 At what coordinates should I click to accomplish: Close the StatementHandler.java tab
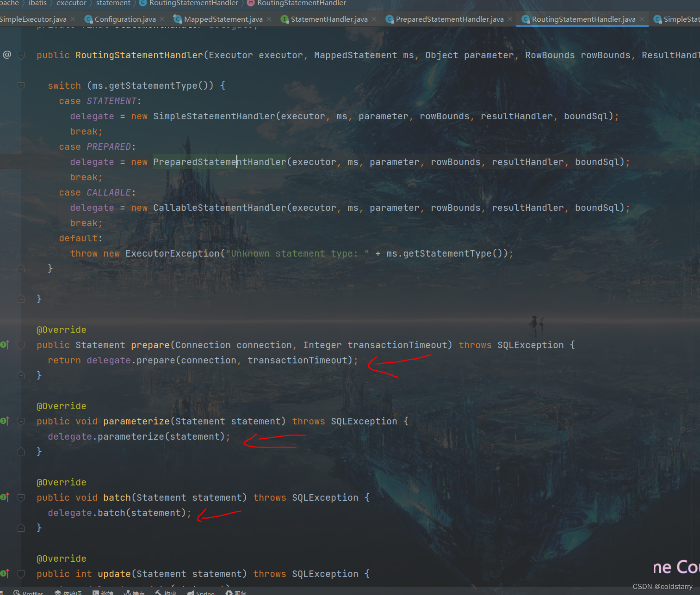tap(374, 19)
